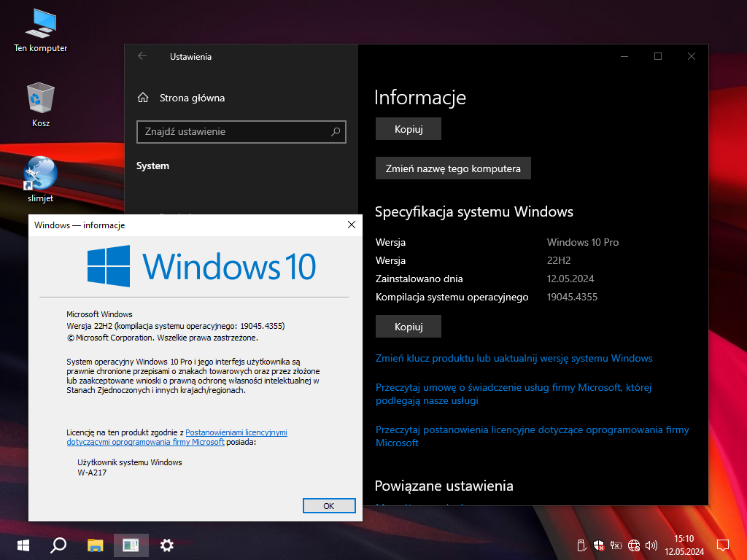Open the Start menu
This screenshot has width=747, height=560.
pyautogui.click(x=23, y=545)
